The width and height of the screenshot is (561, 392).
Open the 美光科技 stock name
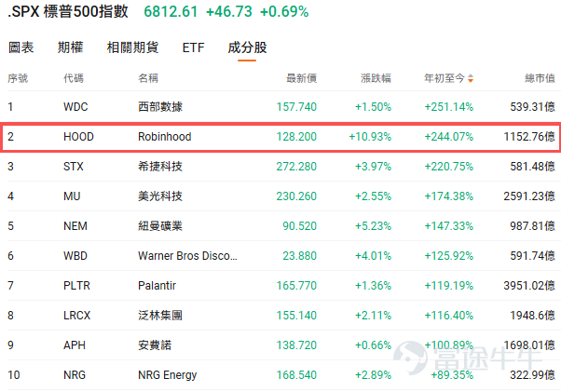click(x=160, y=196)
